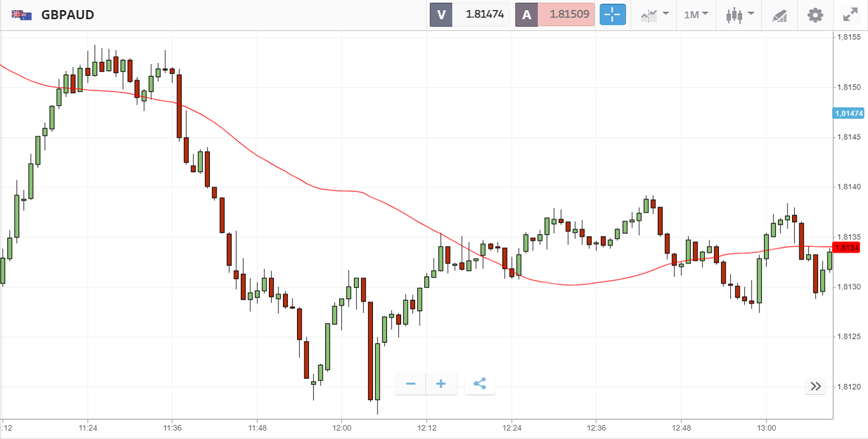Open chart settings gear
This screenshot has height=439, width=868.
(x=815, y=15)
